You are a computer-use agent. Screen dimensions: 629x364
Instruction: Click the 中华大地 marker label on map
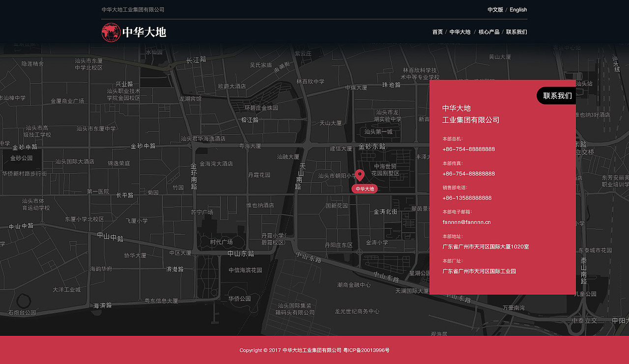(x=364, y=188)
